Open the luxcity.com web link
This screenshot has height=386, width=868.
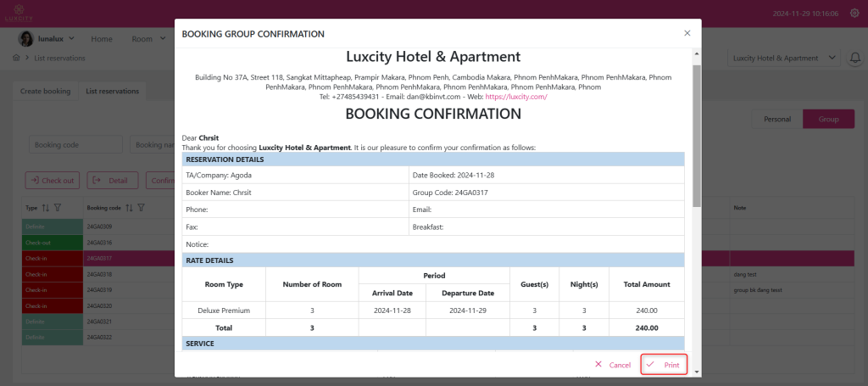516,97
